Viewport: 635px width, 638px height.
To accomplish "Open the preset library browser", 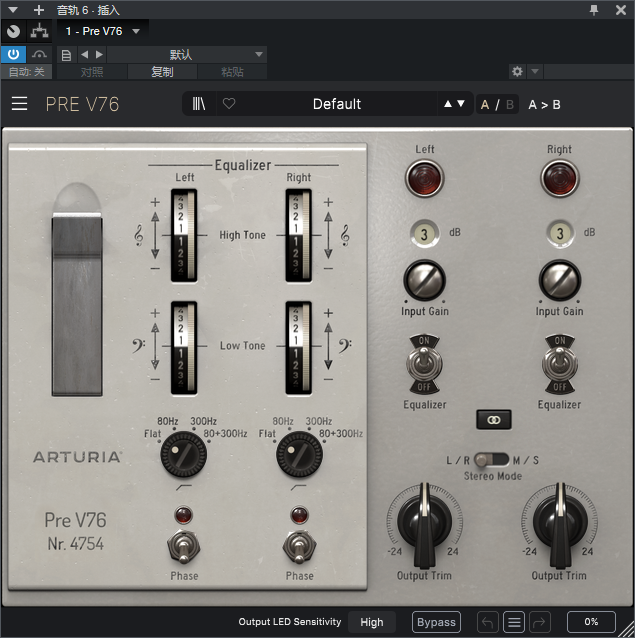I will [199, 104].
